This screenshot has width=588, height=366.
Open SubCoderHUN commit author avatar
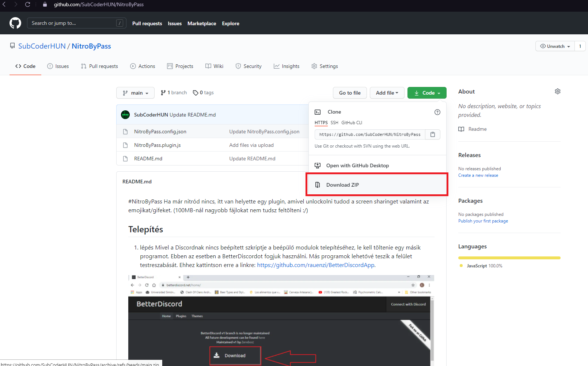click(x=125, y=115)
